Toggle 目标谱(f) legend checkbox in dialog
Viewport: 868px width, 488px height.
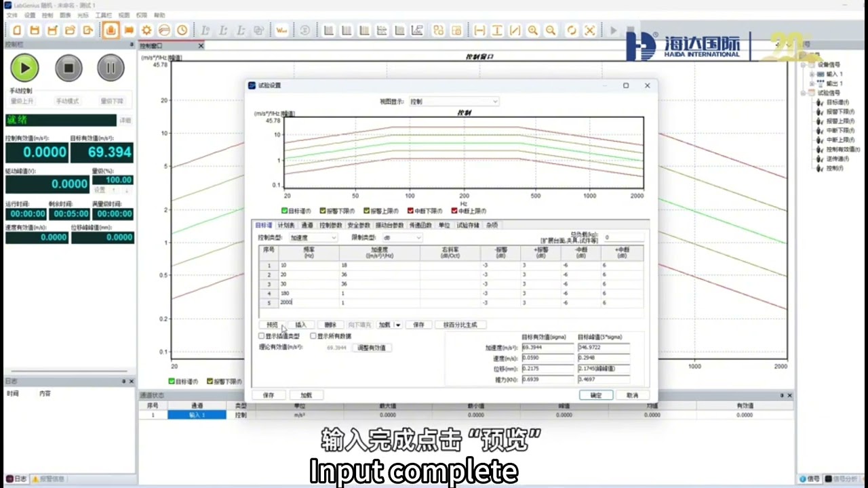click(x=285, y=211)
